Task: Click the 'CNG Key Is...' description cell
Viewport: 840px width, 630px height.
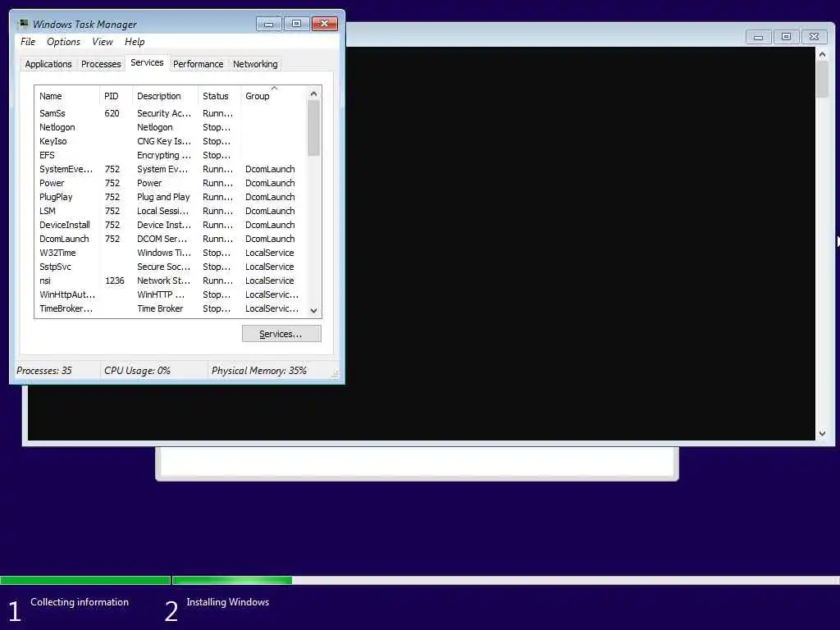Action: pos(164,141)
